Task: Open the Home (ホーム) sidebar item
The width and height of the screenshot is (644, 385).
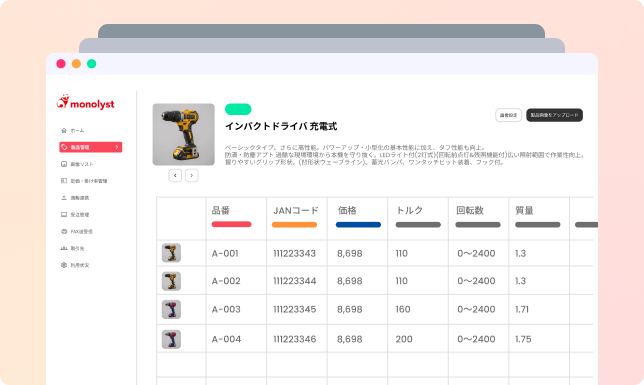Action: tap(73, 131)
